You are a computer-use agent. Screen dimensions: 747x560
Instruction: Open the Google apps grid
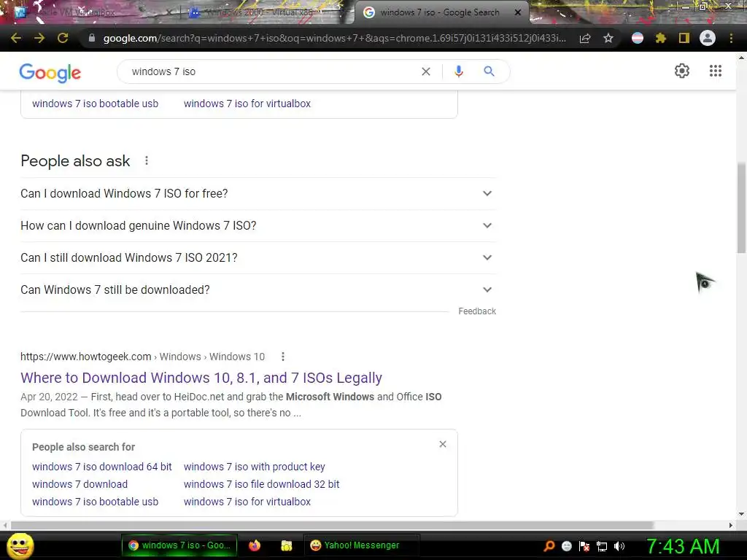coord(716,71)
